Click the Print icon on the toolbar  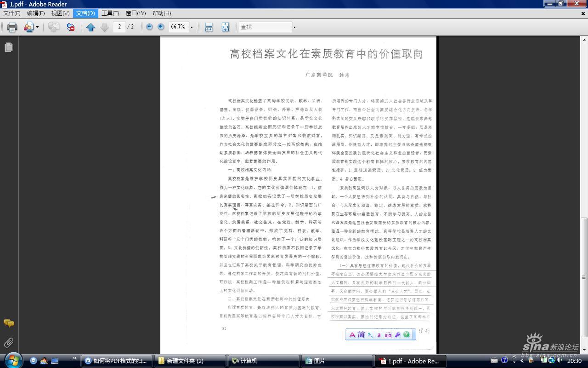[x=12, y=27]
